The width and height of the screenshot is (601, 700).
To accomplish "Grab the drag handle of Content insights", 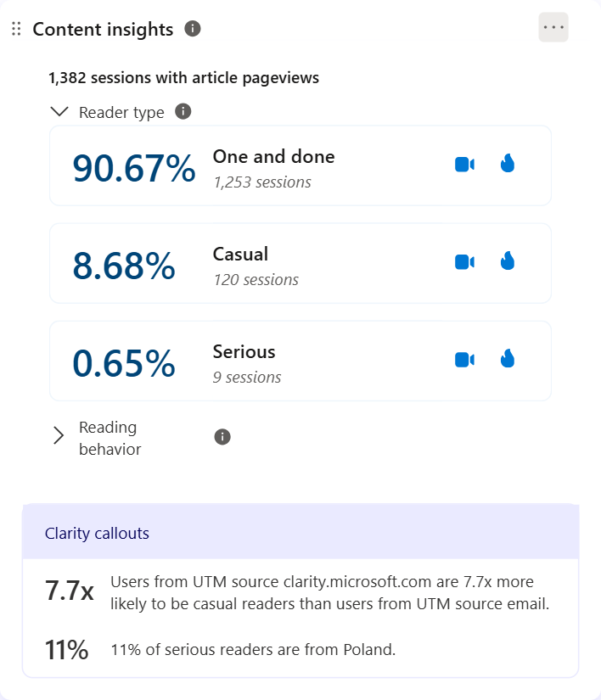I will tap(16, 29).
